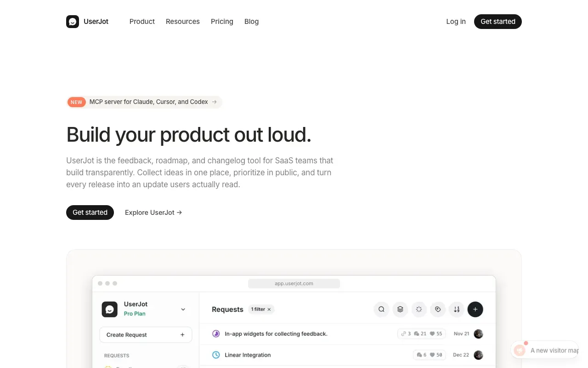This screenshot has height=368, width=588.
Task: Open the Product menu
Action: coord(142,22)
